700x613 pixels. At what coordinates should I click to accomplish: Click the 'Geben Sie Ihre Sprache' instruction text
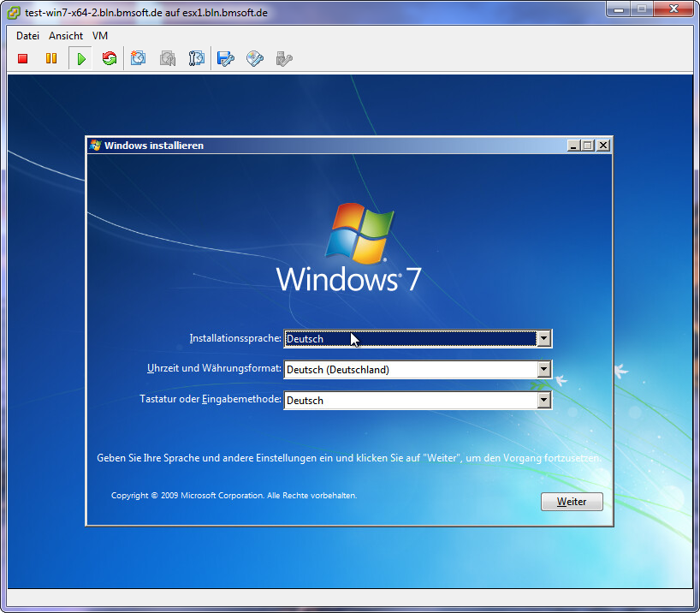coord(349,458)
